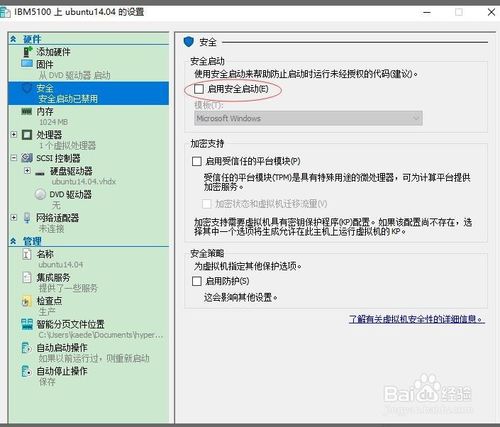Screen dimensions: 500x427
Task: Click the Add Hardware (添加硬件) icon
Action: tap(28, 52)
